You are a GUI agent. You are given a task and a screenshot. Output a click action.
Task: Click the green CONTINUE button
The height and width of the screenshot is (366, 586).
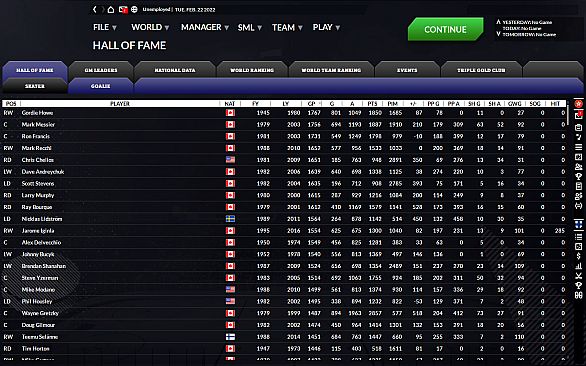(445, 29)
